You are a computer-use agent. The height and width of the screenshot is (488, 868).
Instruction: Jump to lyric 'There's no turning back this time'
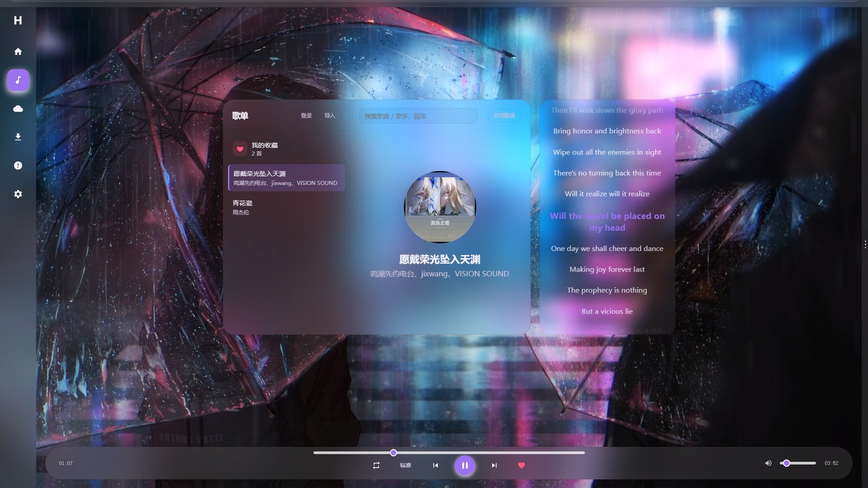tap(607, 174)
